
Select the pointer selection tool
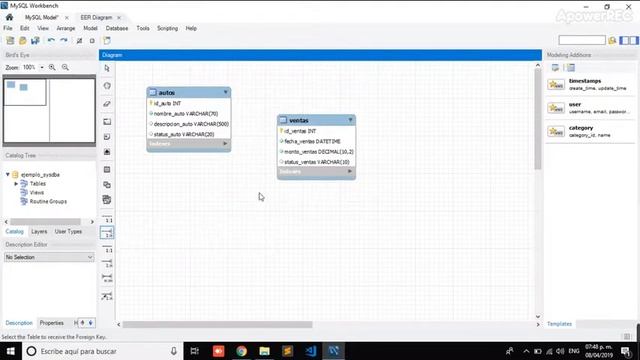[107, 68]
